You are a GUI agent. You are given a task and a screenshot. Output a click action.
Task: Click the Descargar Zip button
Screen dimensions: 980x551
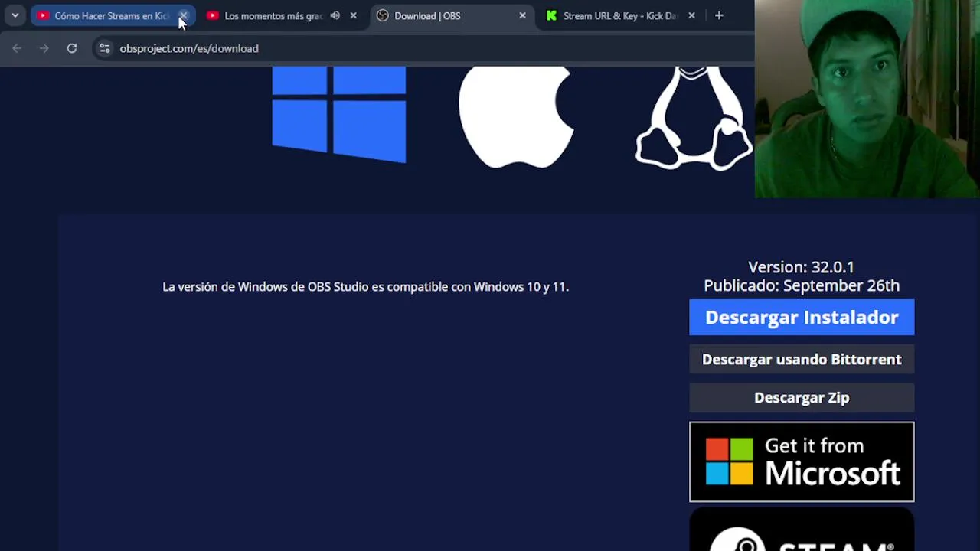(802, 398)
